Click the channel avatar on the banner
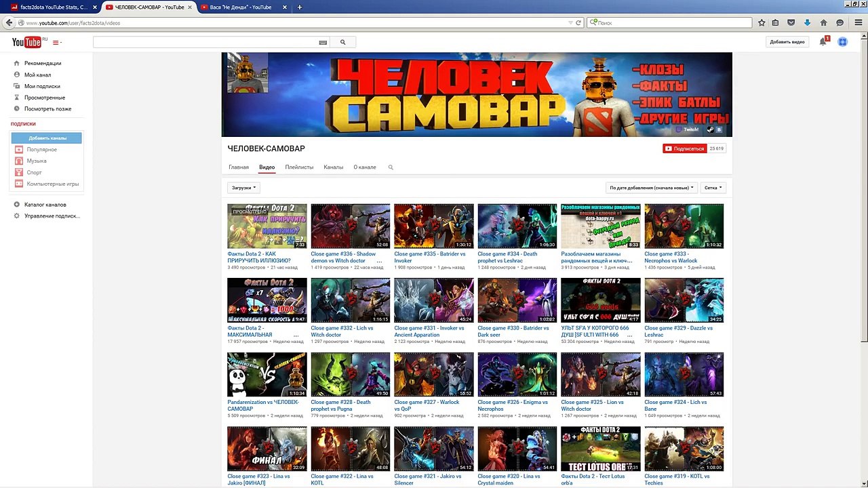Screen dimensions: 868x488 [248, 73]
